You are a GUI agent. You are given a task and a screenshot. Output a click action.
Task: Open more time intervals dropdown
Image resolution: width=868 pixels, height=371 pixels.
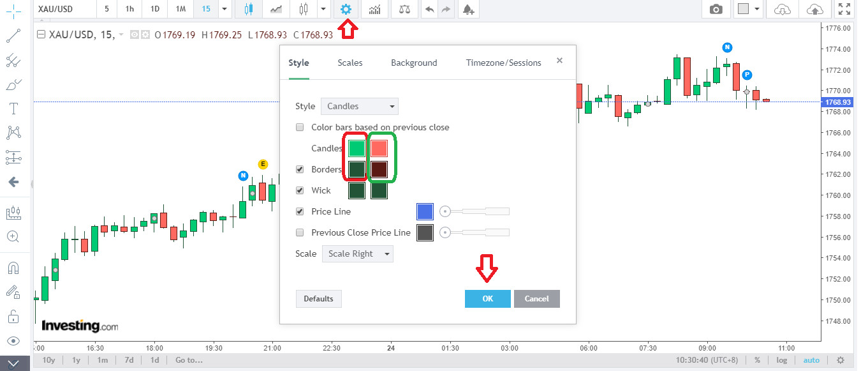point(224,9)
